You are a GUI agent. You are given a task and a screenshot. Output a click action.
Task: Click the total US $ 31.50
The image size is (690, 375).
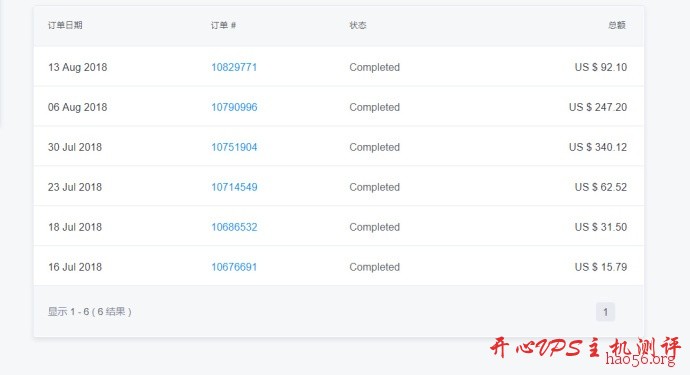point(601,227)
